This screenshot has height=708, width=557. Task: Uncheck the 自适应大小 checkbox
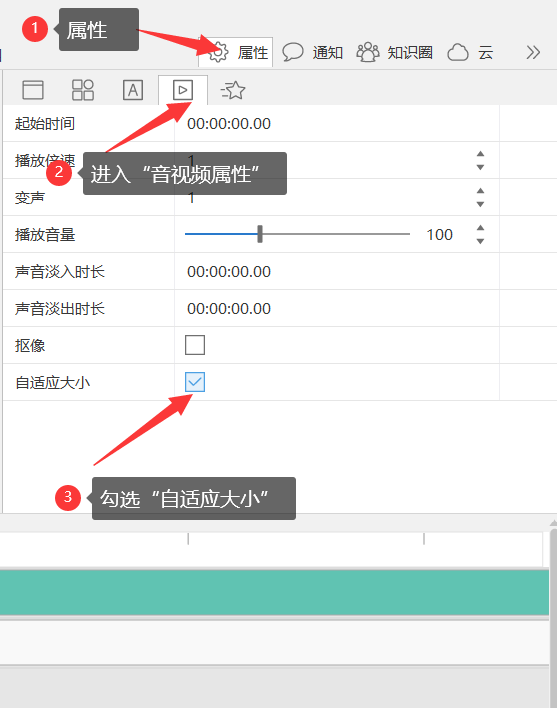[x=195, y=382]
